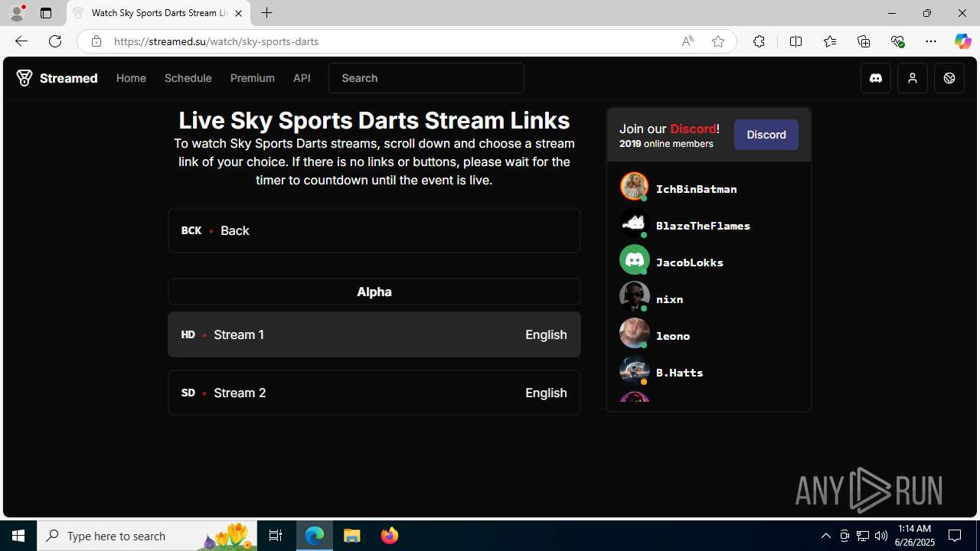The image size is (980, 551).
Task: Open the Windows Start menu
Action: click(x=18, y=536)
